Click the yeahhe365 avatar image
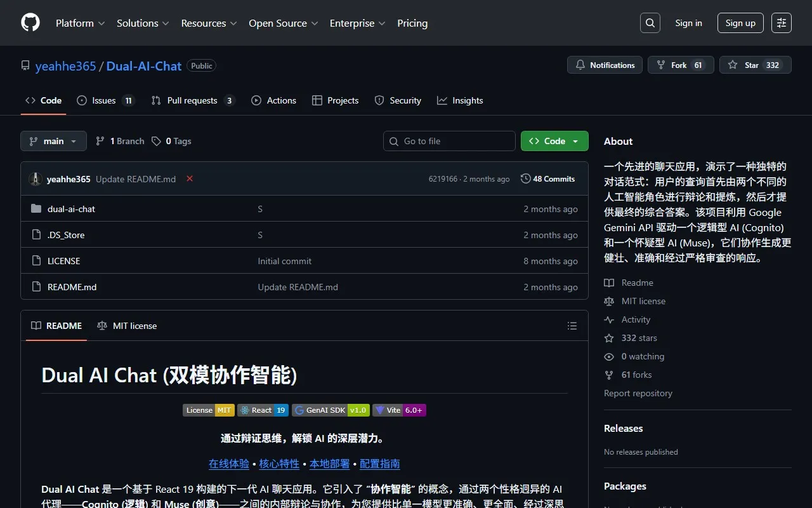The width and height of the screenshot is (812, 508). (36, 179)
